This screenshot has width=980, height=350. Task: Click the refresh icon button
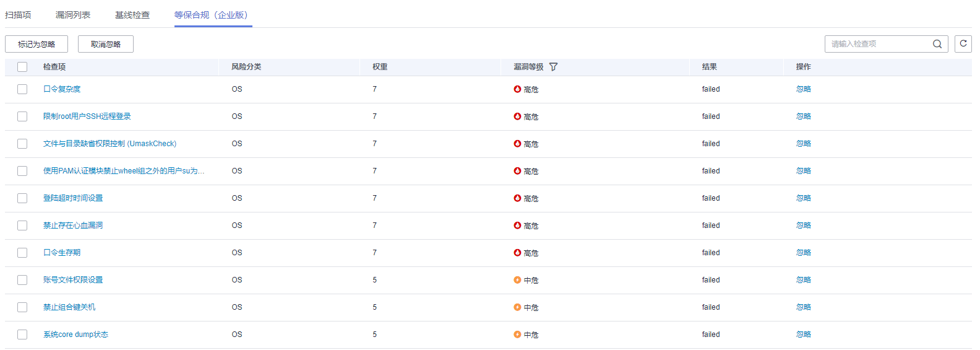(x=963, y=44)
